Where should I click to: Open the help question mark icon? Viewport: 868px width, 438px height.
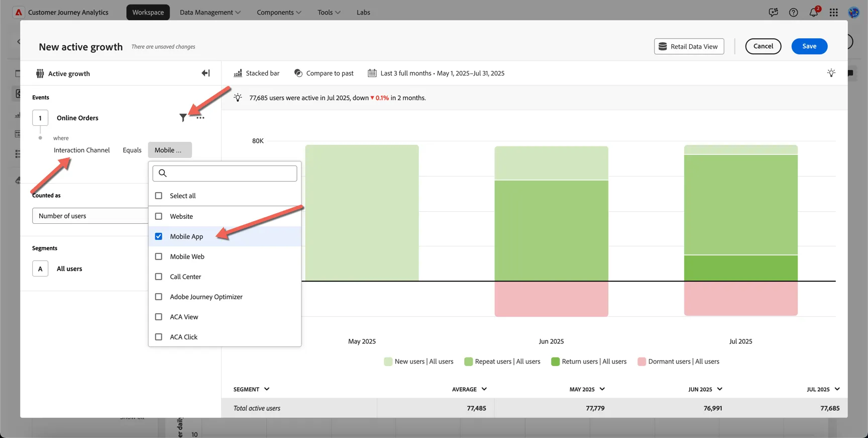coord(793,12)
